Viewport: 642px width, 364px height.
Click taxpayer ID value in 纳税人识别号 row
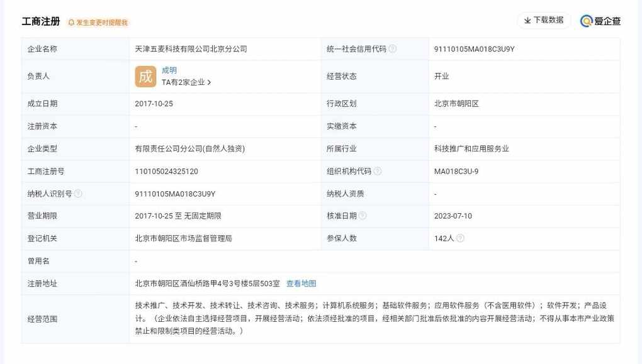[x=175, y=194]
